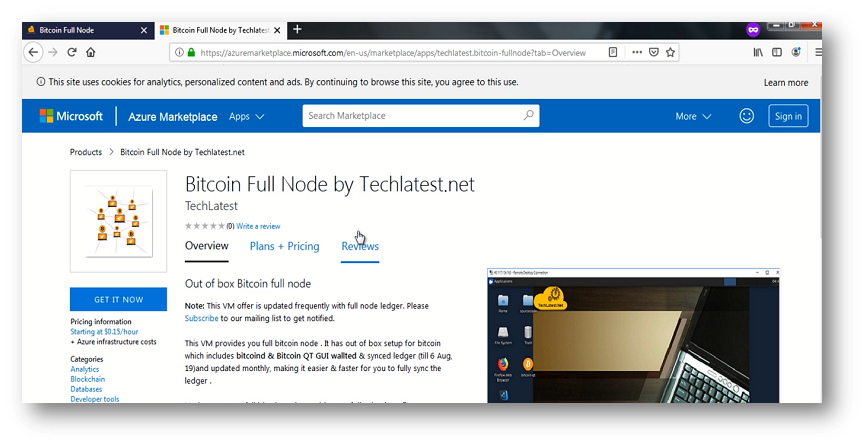Open the Blockchain category link
Image resolution: width=864 pixels, height=445 pixels.
[x=88, y=379]
